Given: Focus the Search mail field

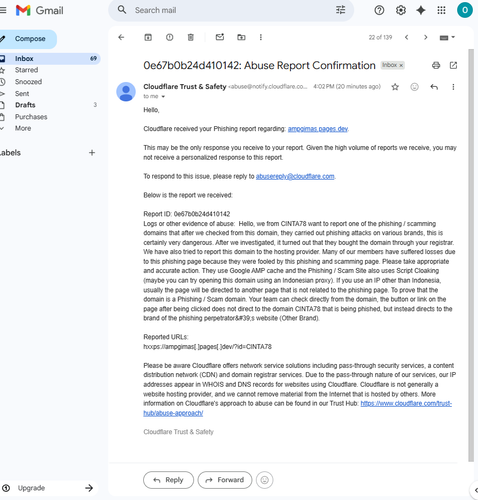Looking at the screenshot, I should pos(231,10).
